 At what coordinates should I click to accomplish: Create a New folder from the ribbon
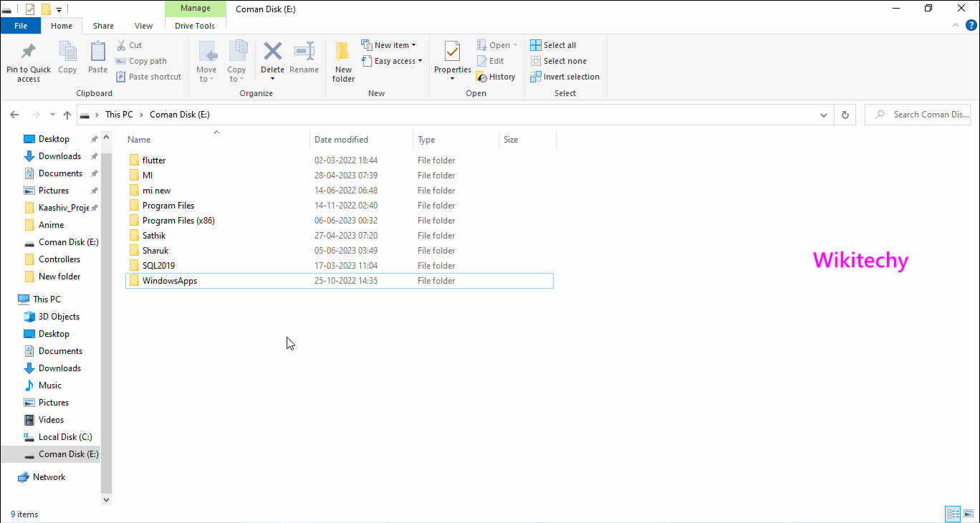[x=342, y=61]
